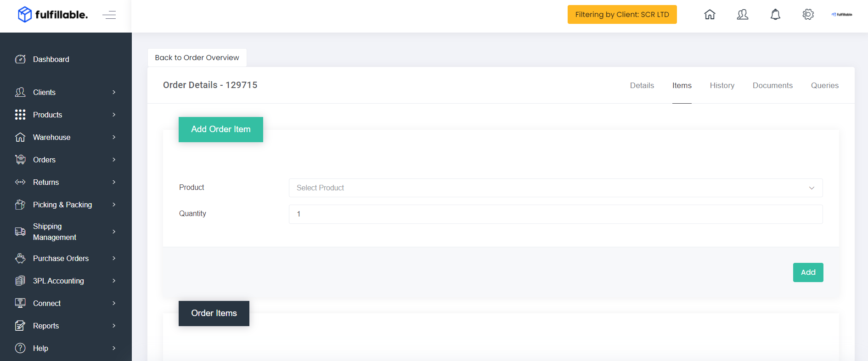The height and width of the screenshot is (361, 868).
Task: Click the Returns arrows icon
Action: click(x=20, y=182)
